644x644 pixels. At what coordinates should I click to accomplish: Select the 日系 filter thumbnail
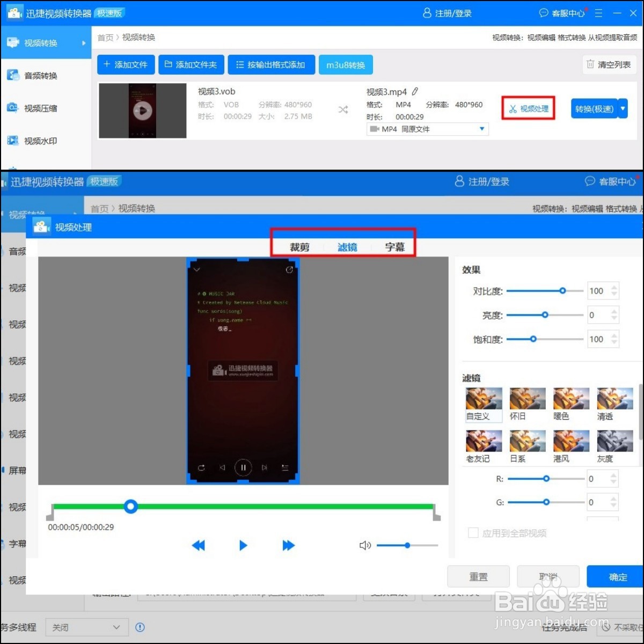point(528,447)
